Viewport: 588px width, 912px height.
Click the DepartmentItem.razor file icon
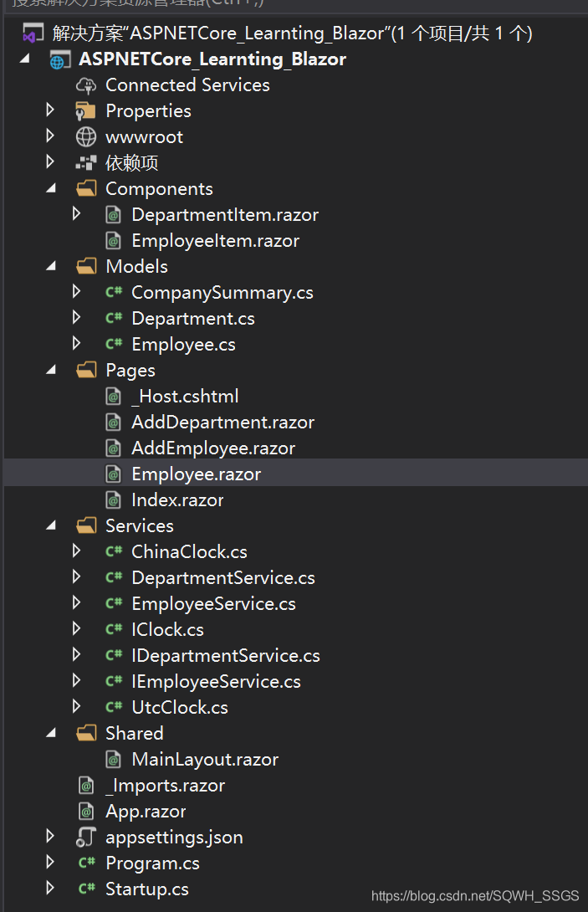[113, 215]
